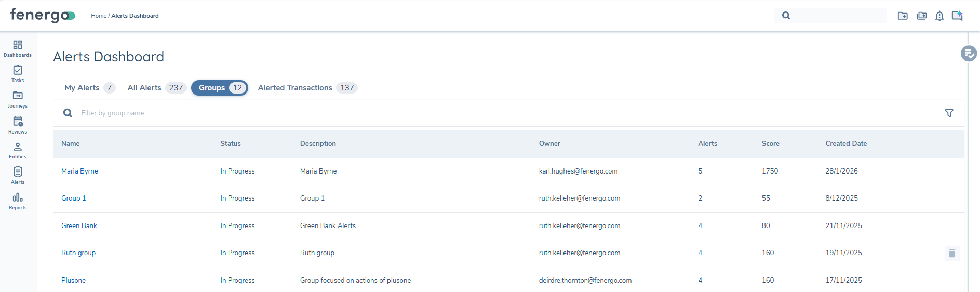The image size is (980, 292).
Task: Click the screen sparkle icon in header
Action: (957, 16)
